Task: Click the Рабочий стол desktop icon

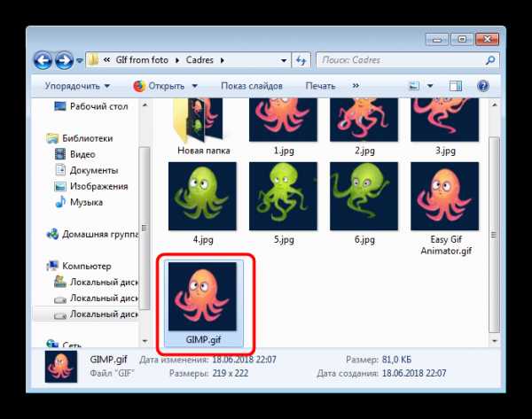Action: click(60, 106)
